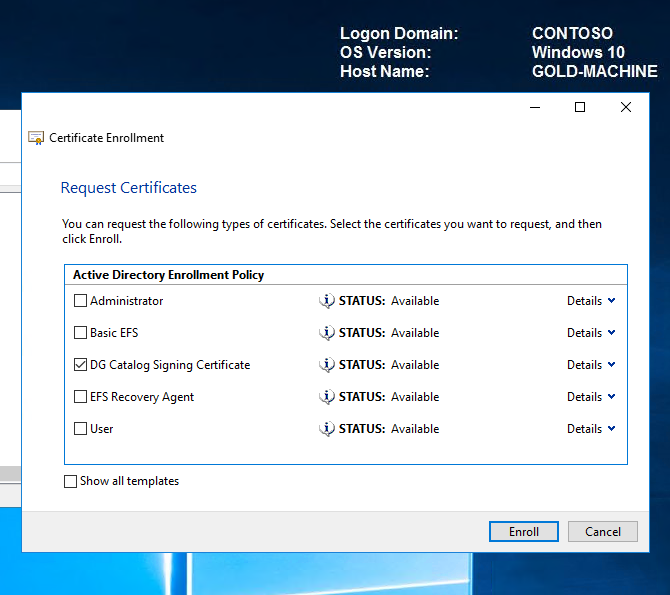Click the info icon beside User status
The width and height of the screenshot is (670, 595).
(x=327, y=429)
